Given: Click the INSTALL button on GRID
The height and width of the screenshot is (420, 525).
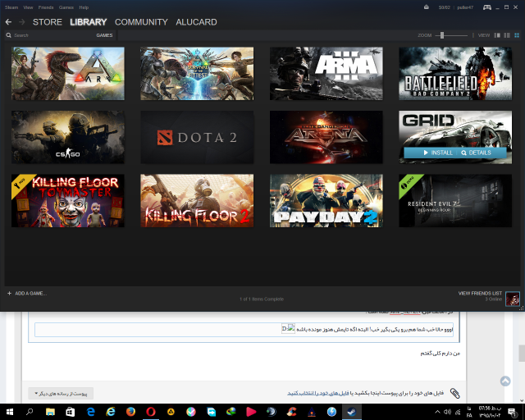Looking at the screenshot, I should tap(438, 153).
